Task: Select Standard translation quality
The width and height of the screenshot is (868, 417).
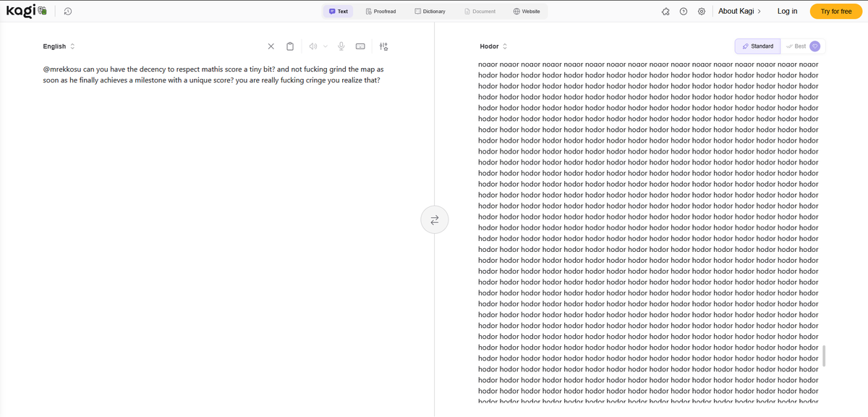Action: 757,46
